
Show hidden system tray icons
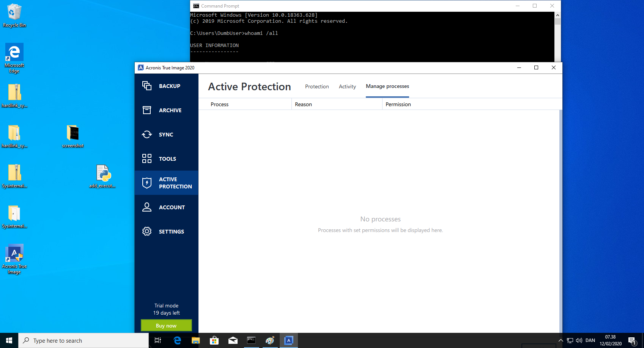click(x=561, y=340)
